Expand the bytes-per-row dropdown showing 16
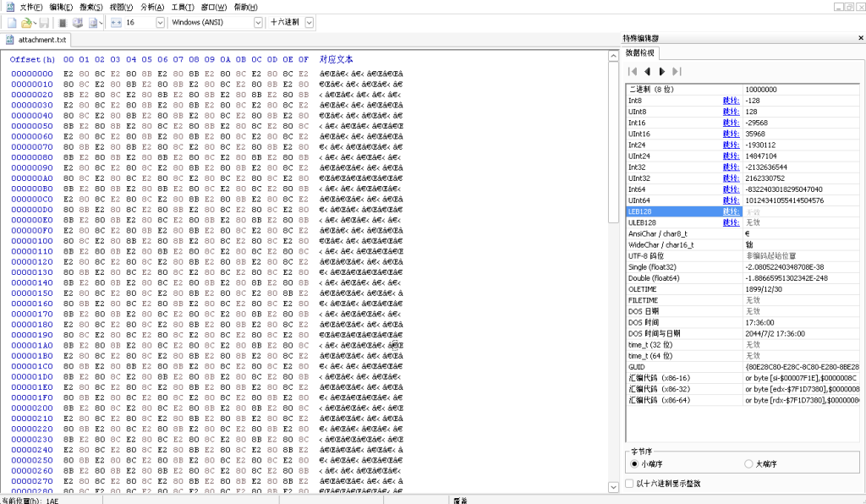 pyautogui.click(x=160, y=22)
